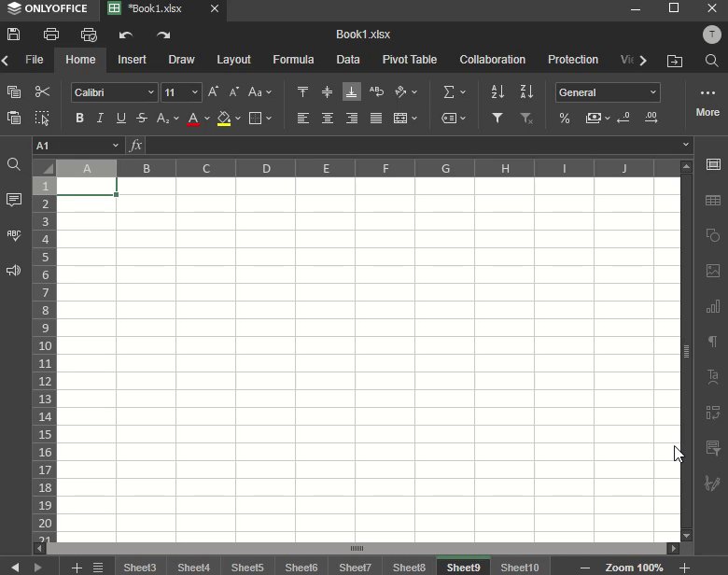Open Feedback and Support megaphone
728x575 pixels.
14,271
